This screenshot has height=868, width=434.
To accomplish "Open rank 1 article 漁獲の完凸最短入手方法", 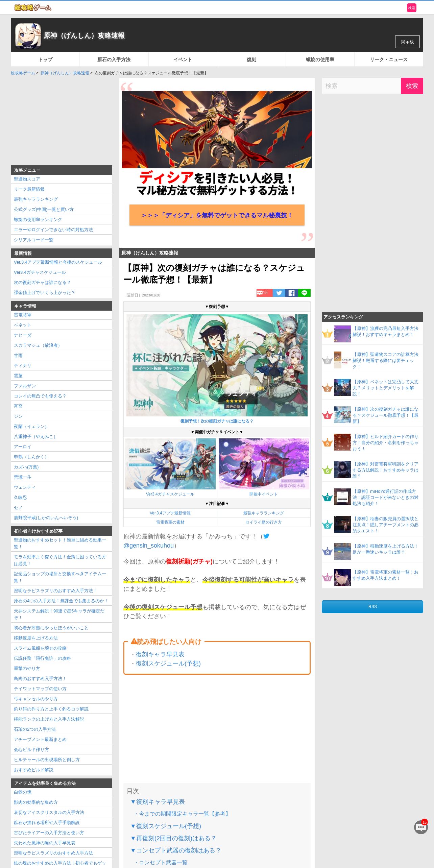I will tap(385, 331).
